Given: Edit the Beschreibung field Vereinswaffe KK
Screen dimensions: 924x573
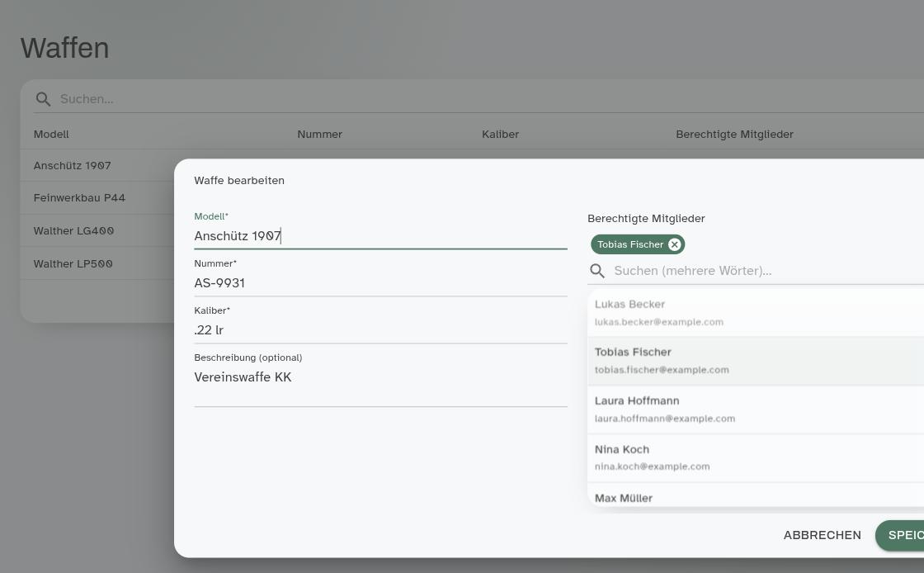Looking at the screenshot, I should pyautogui.click(x=380, y=385).
